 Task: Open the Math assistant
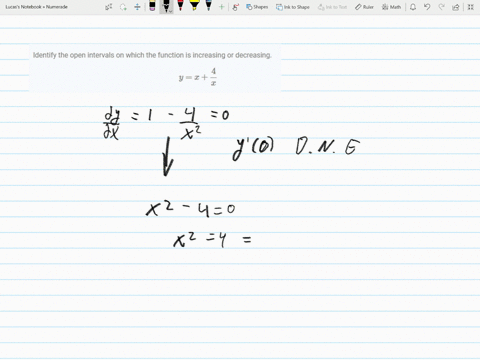click(x=391, y=7)
